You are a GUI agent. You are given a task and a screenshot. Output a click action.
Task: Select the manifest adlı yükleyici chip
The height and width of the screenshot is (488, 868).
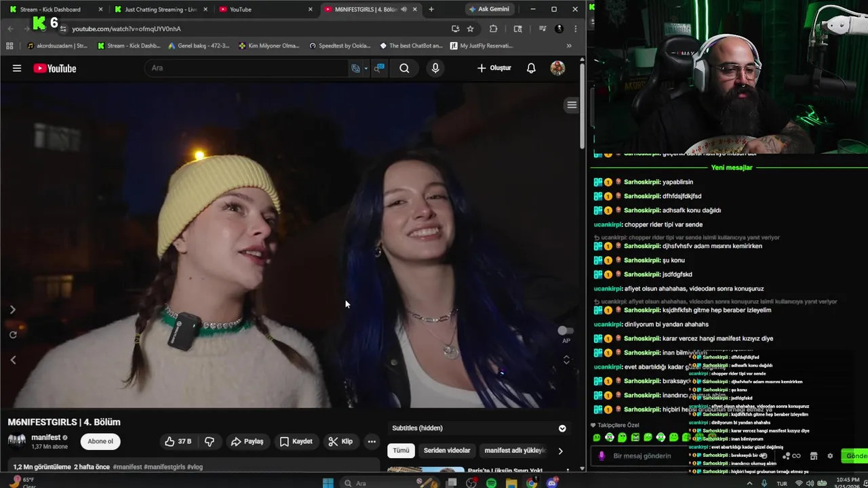pos(515,450)
